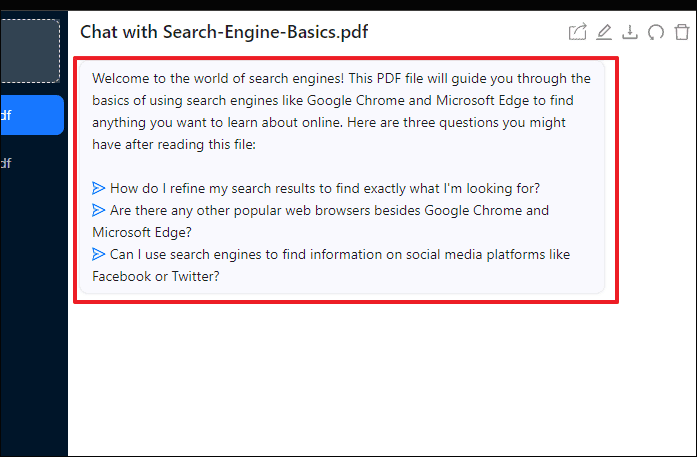The width and height of the screenshot is (697, 457).
Task: Click the arrow icon before 'Are there any other'
Action: 98,211
